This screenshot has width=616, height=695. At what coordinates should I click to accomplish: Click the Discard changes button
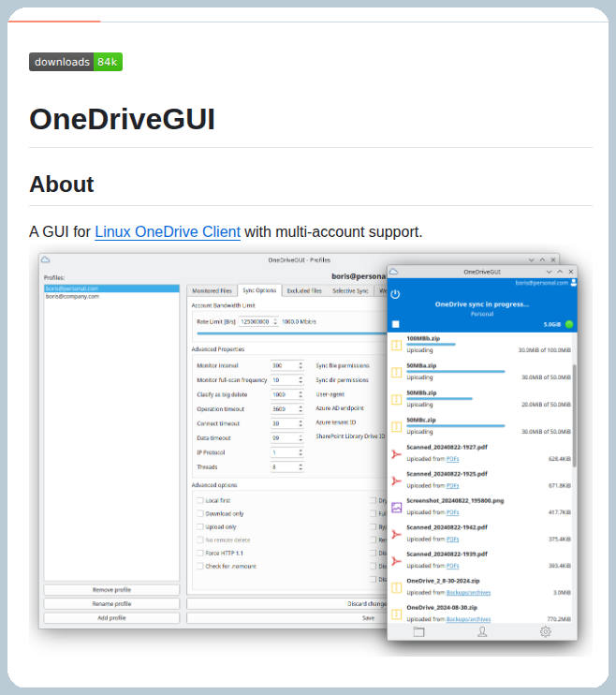(287, 604)
